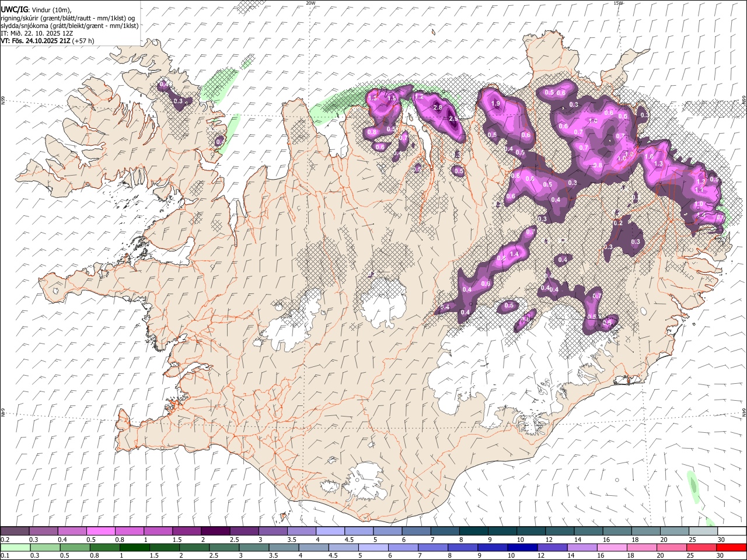
Task: Select the valid time 'VT: Fös. 24.10.2025 21Z'
Action: pyautogui.click(x=36, y=41)
